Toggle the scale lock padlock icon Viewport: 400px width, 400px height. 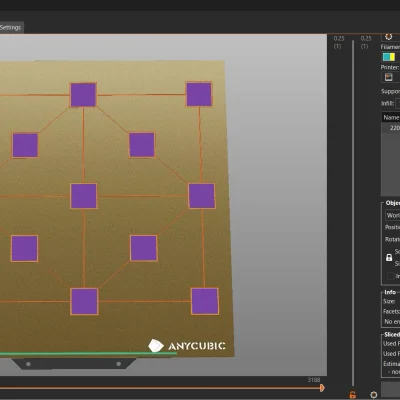pos(389,258)
